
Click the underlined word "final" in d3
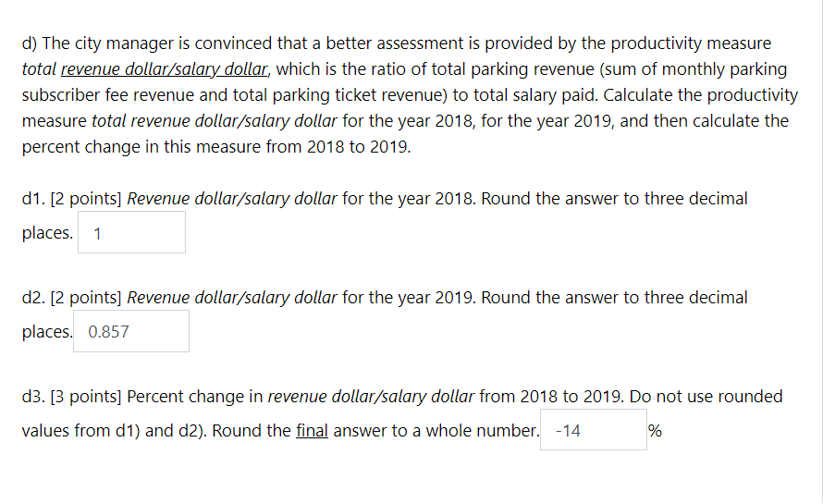(x=312, y=431)
